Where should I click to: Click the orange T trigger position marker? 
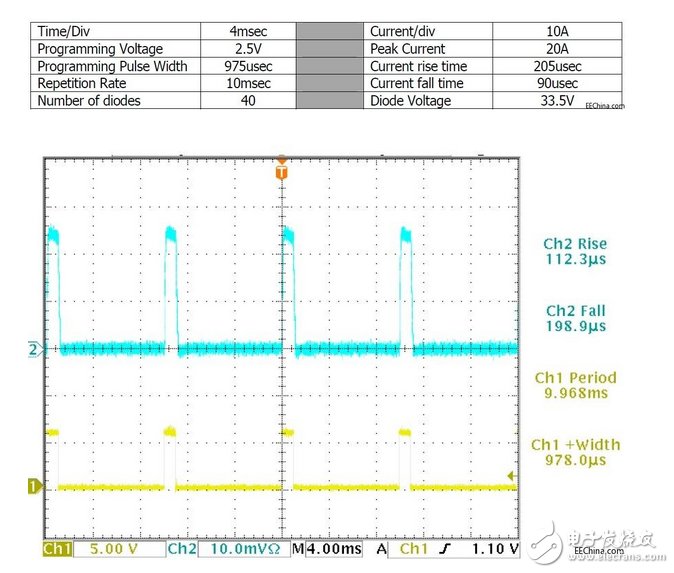(x=282, y=173)
